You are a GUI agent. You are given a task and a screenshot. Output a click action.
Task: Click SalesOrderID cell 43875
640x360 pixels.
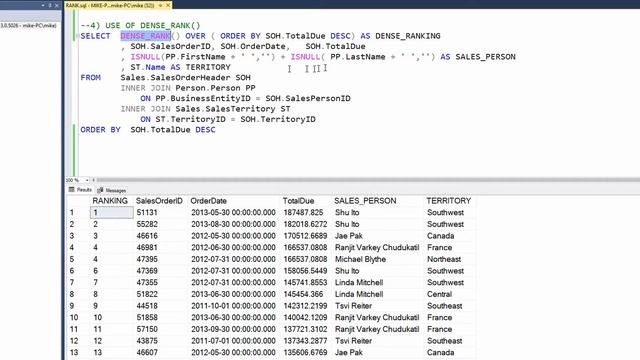[x=147, y=341]
